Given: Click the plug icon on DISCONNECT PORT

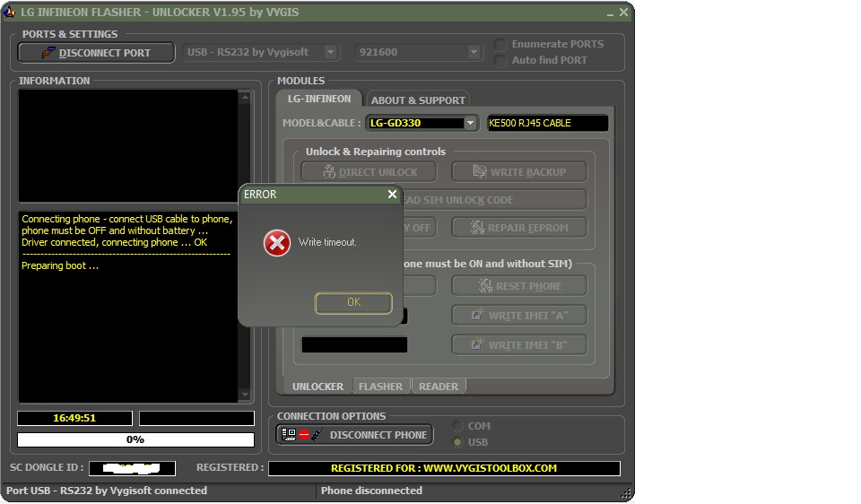Looking at the screenshot, I should [x=48, y=53].
